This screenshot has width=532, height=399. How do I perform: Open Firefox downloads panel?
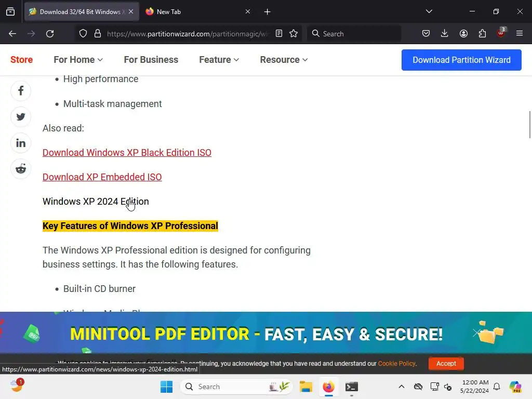(445, 34)
